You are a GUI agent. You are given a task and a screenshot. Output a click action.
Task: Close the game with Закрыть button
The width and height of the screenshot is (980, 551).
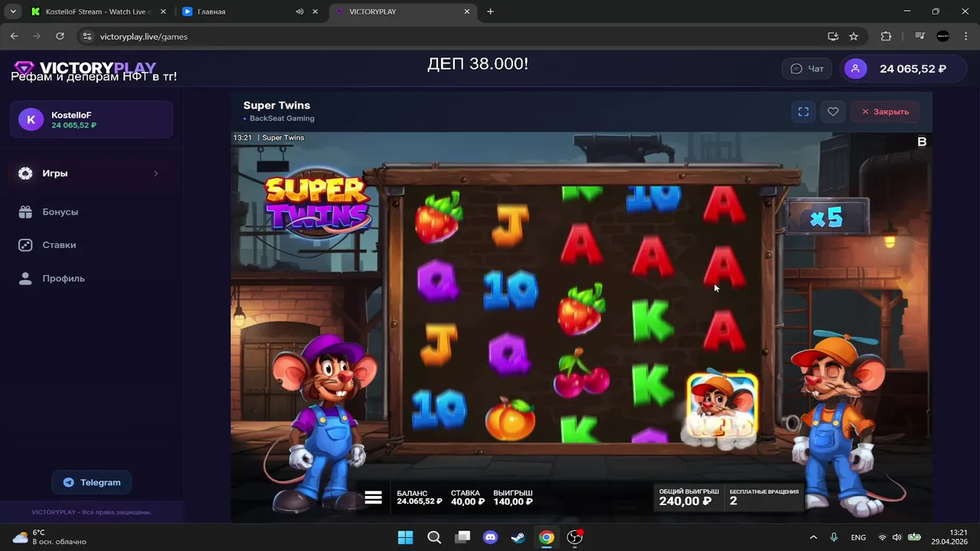click(885, 112)
